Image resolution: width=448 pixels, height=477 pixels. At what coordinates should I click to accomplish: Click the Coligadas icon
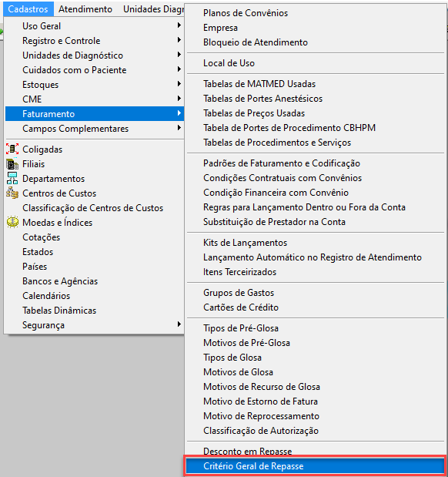[12, 149]
